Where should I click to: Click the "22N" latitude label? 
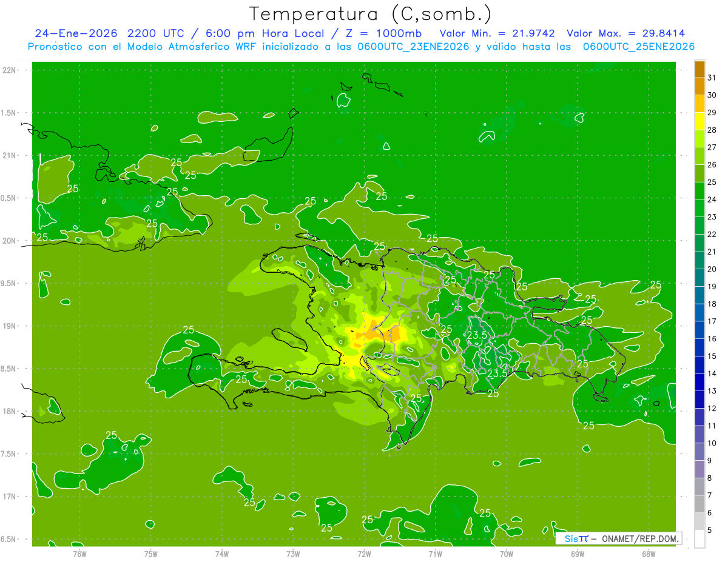click(8, 70)
